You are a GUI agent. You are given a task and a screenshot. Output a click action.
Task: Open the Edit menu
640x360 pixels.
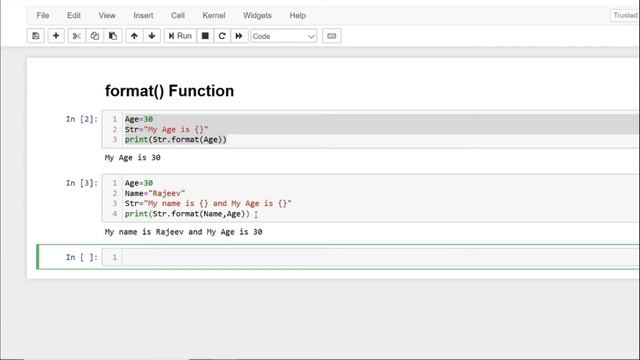point(74,16)
